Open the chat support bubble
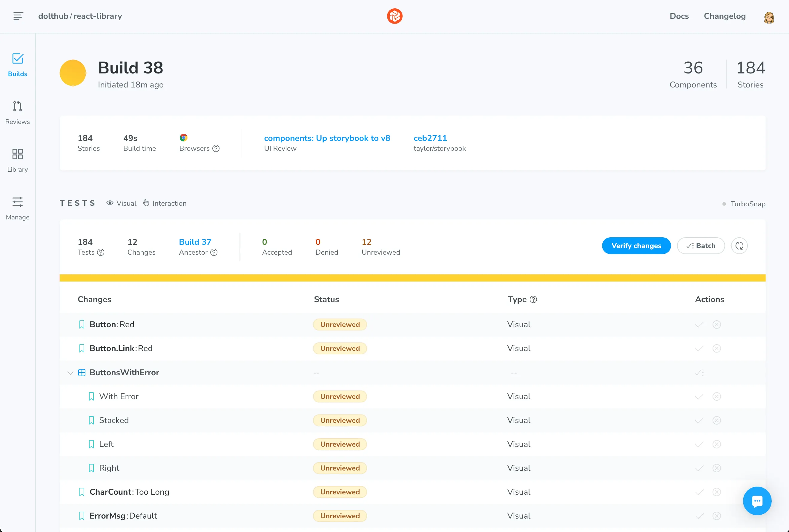 point(757,501)
